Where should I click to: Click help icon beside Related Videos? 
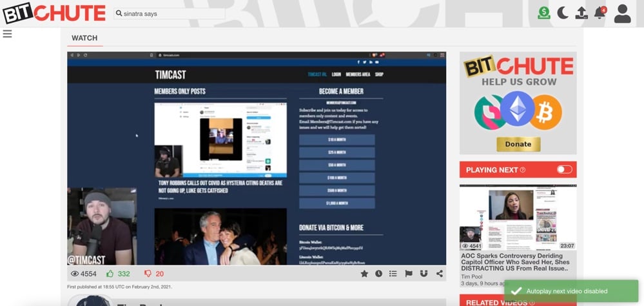coord(532,303)
